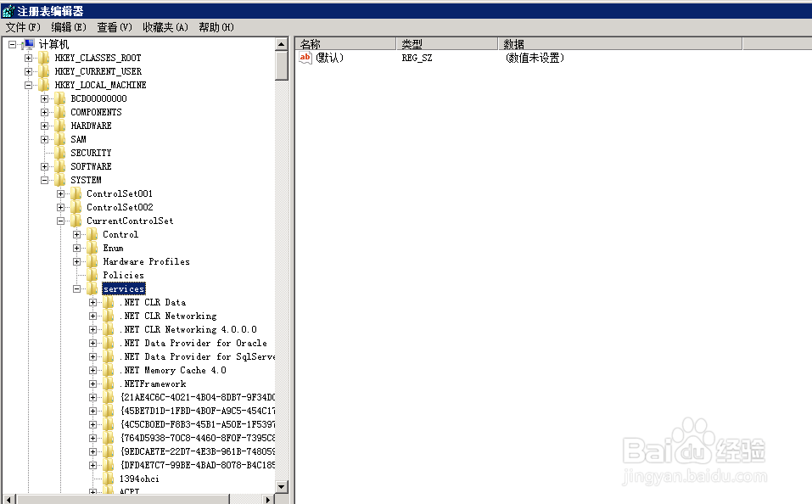
Task: Expand the .NETFramework subkey
Action: click(92, 384)
